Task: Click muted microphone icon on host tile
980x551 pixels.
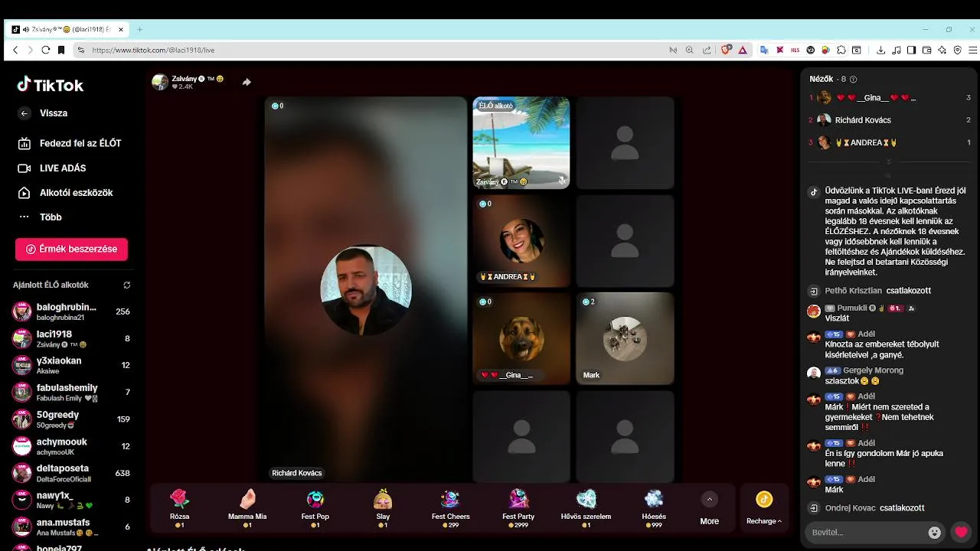Action: pyautogui.click(x=561, y=181)
